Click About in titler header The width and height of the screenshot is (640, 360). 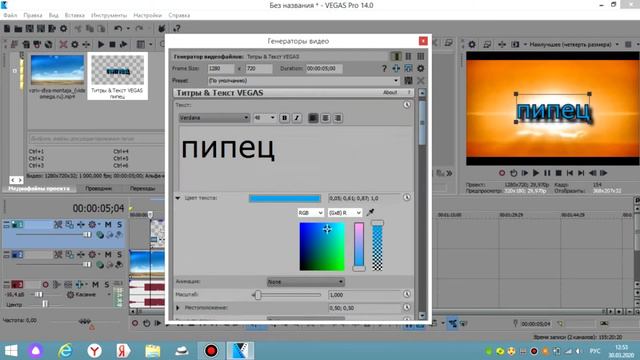pyautogui.click(x=390, y=93)
